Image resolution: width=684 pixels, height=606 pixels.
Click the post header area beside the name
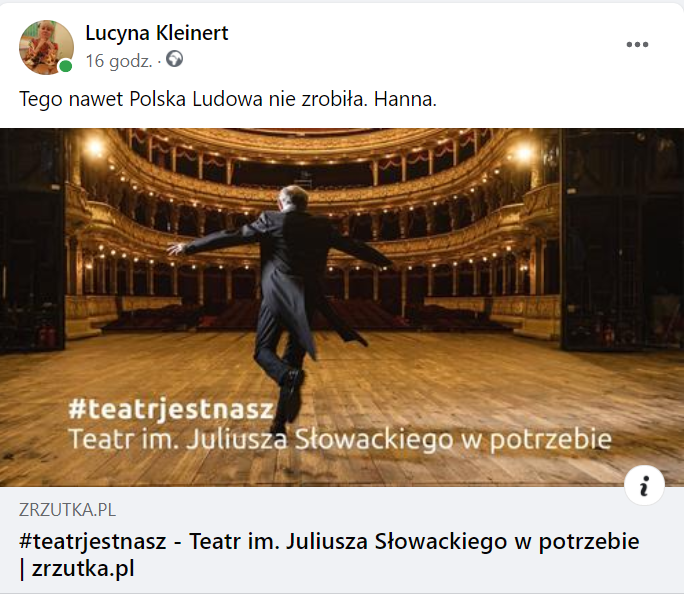tap(414, 44)
